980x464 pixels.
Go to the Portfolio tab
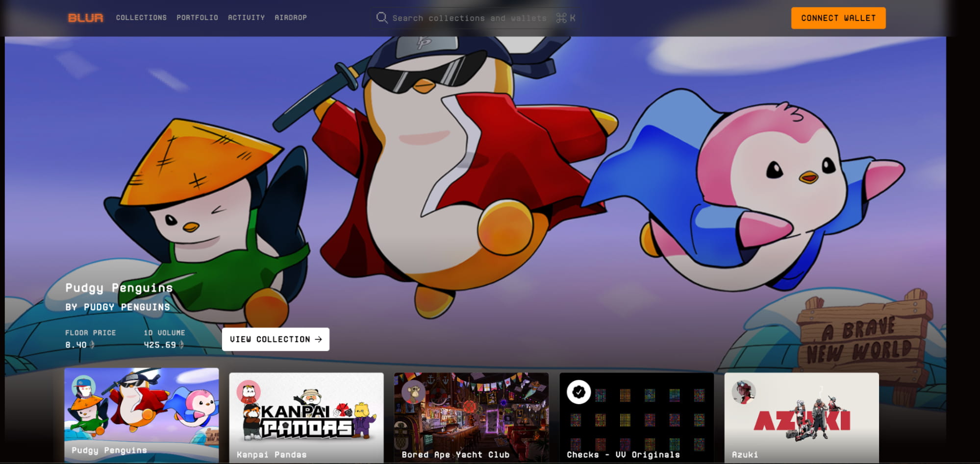(197, 18)
